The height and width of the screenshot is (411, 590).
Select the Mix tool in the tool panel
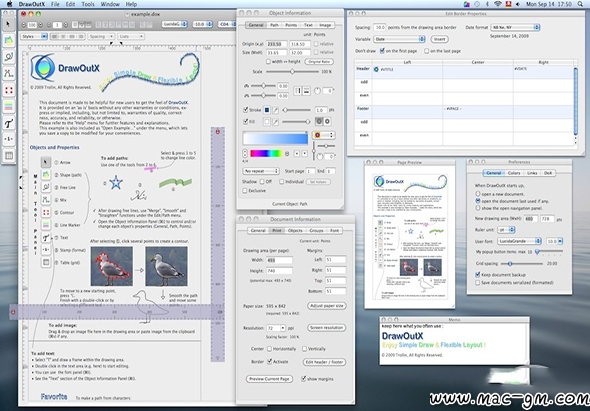pos(9,73)
